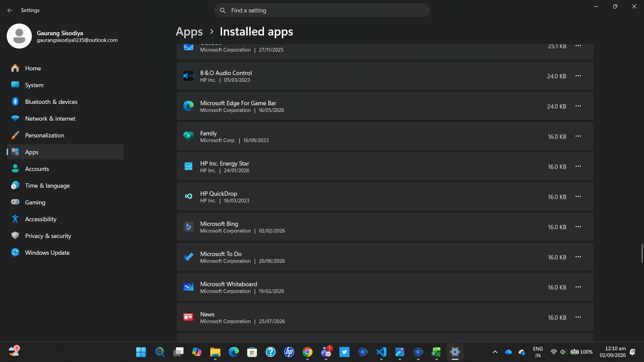Click the HP QuickDrop app icon
The width and height of the screenshot is (644, 362).
point(188,196)
